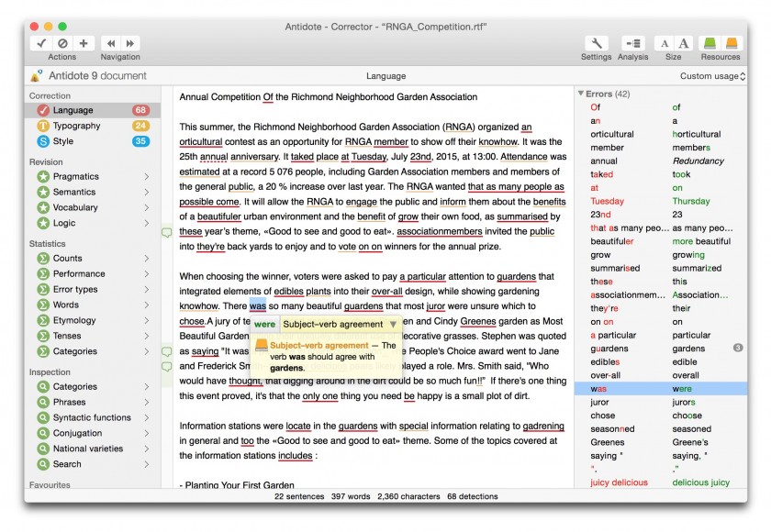771x532 pixels.
Task: Open the tooltip's suggestion dropdown arrow
Action: (x=393, y=324)
